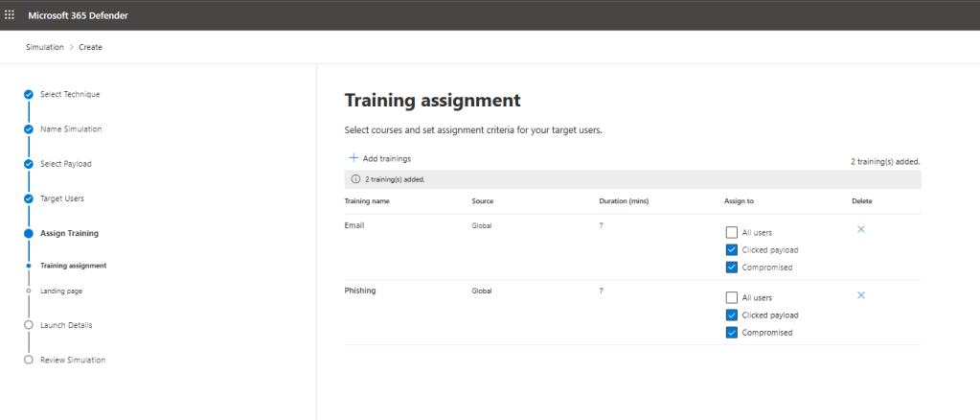Click Add trainings button
This screenshot has height=420, width=980.
pos(380,158)
